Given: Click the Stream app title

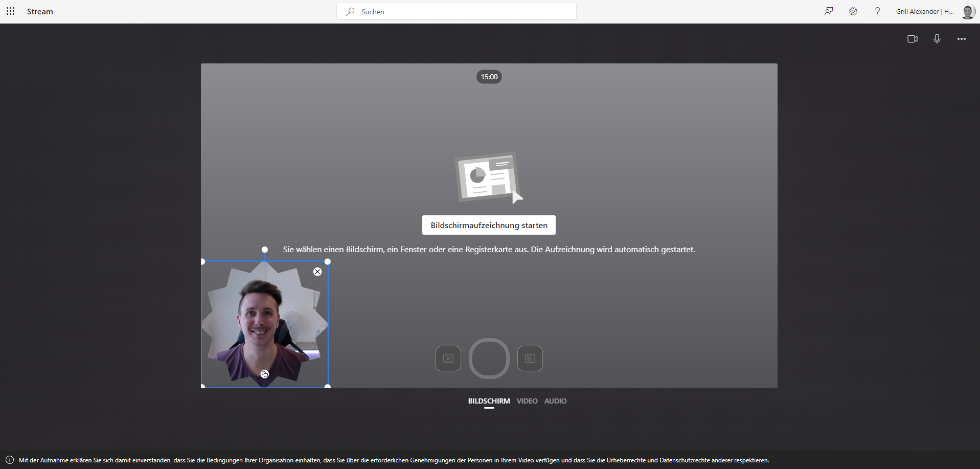Looking at the screenshot, I should tap(40, 11).
